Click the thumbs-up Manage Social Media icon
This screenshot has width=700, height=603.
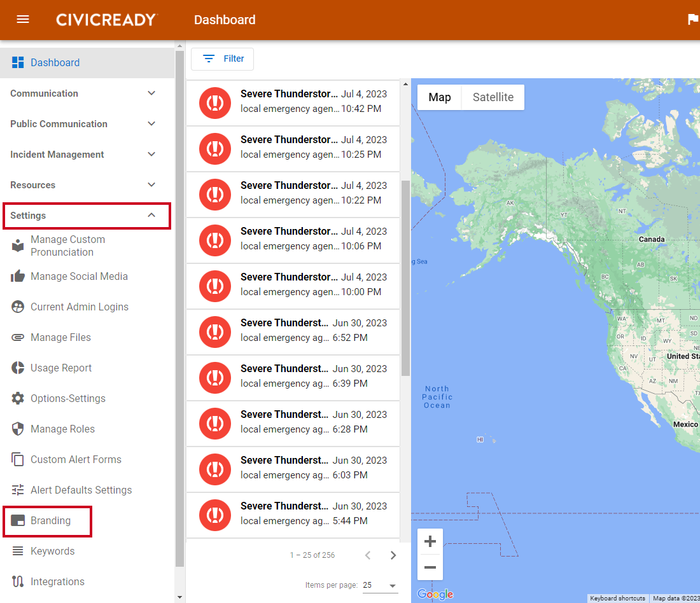coord(18,276)
